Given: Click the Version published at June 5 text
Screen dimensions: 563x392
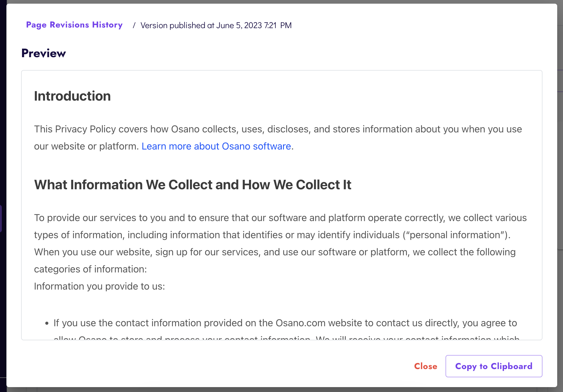Looking at the screenshot, I should [216, 25].
